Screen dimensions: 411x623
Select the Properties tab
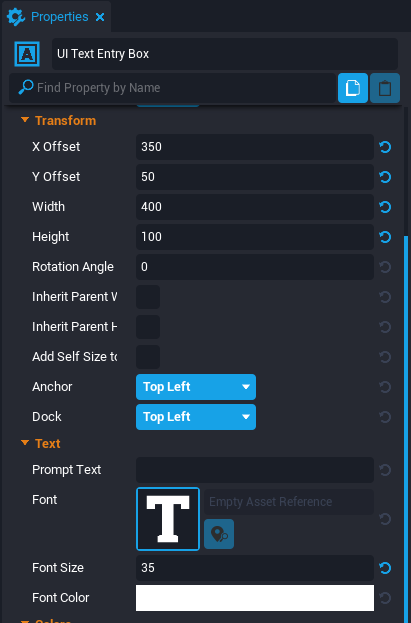pos(60,17)
